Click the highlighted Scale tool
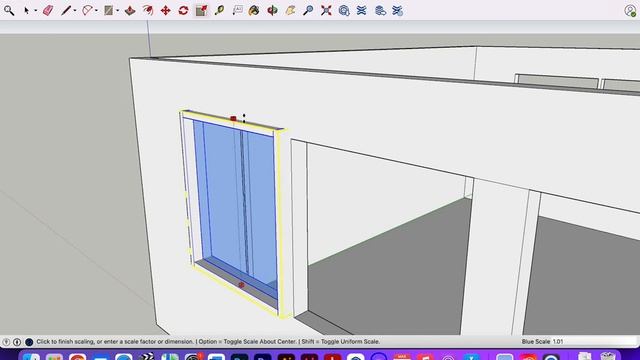Viewport: 640px width, 360px height. pos(201,11)
